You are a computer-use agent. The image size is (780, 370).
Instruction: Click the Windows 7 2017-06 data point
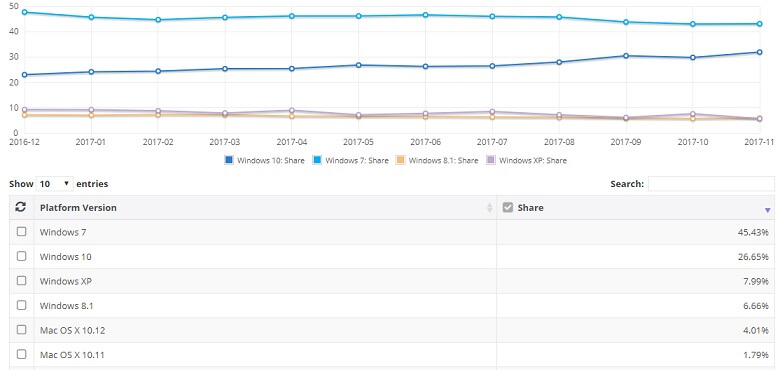click(425, 15)
